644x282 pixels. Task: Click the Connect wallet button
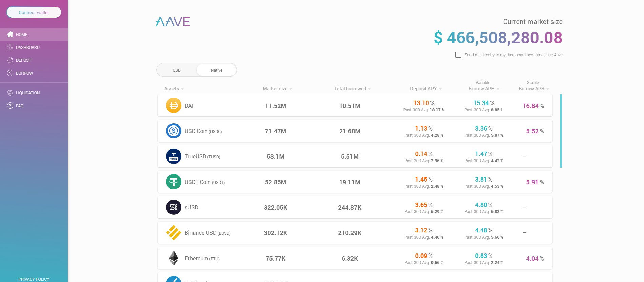[34, 12]
